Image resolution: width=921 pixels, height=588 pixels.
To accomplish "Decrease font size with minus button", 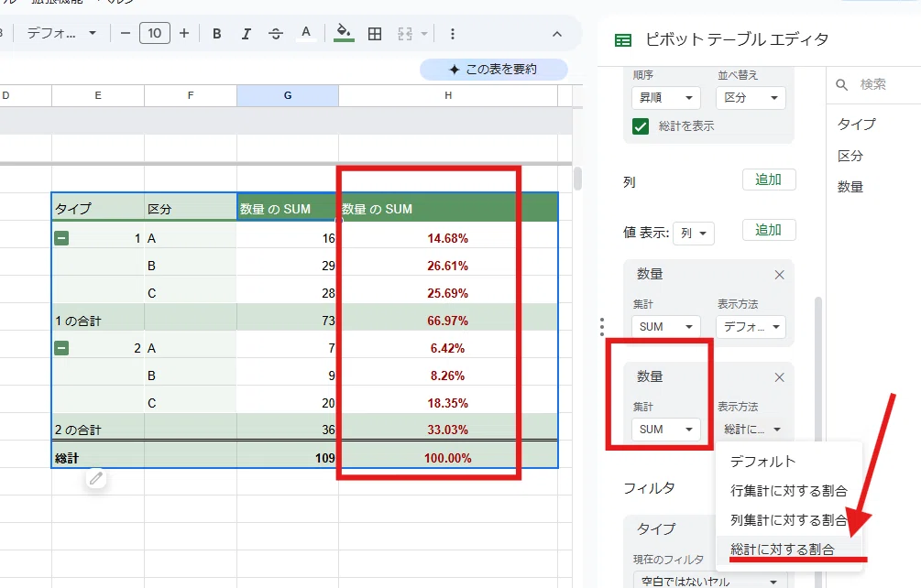I will pyautogui.click(x=126, y=34).
